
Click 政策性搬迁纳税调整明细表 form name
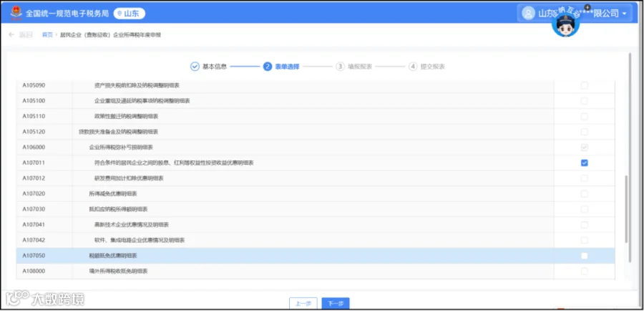pos(126,116)
